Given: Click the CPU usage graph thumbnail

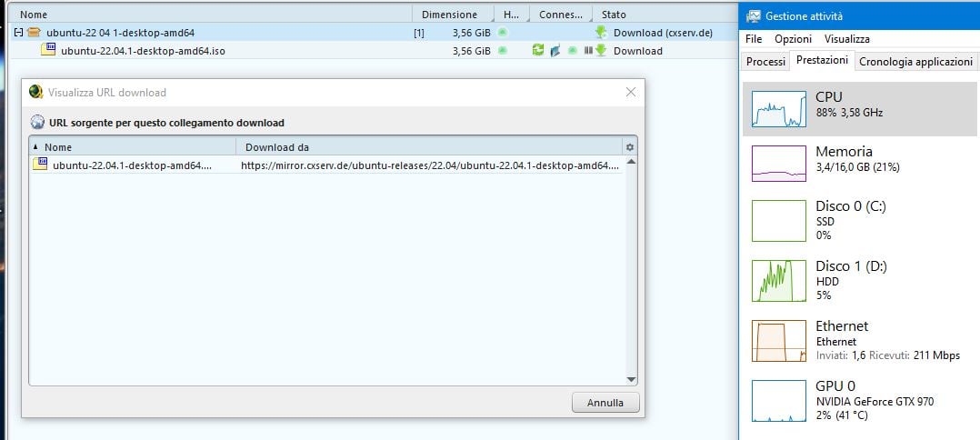Looking at the screenshot, I should pos(779,109).
